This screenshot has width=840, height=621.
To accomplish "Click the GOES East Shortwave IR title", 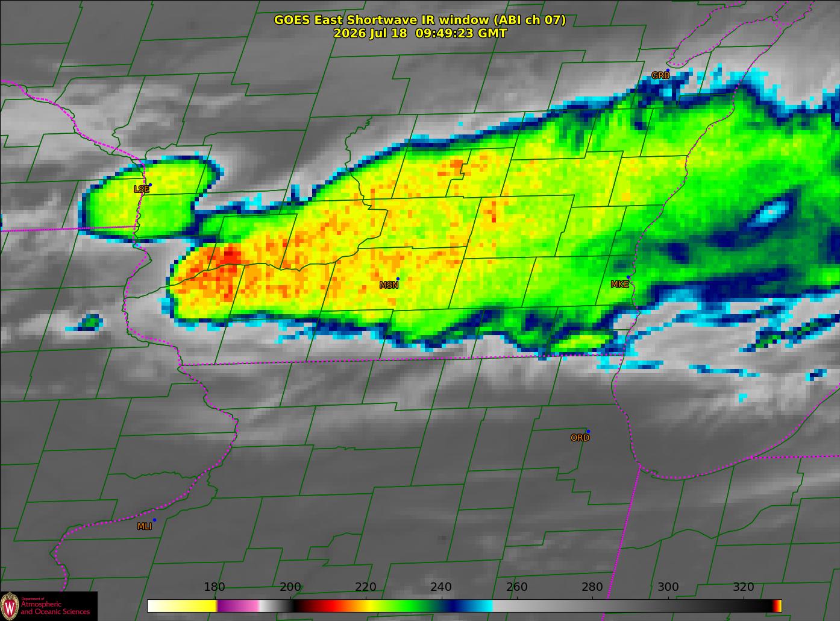I will click(420, 20).
